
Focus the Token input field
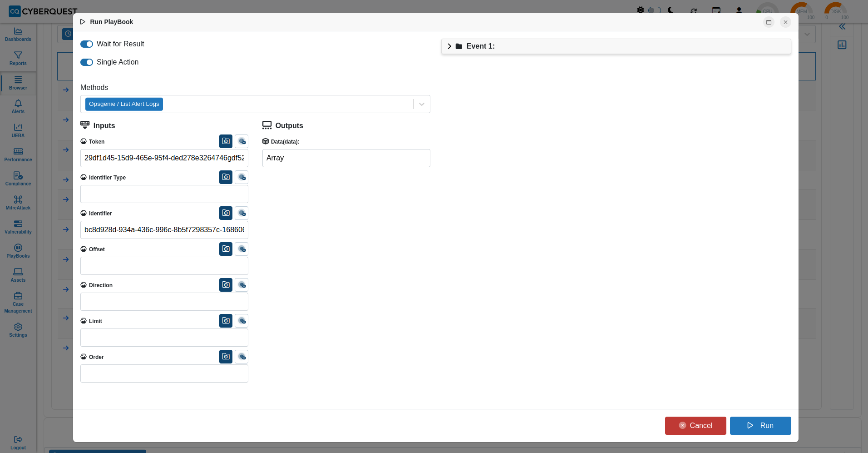pos(164,158)
